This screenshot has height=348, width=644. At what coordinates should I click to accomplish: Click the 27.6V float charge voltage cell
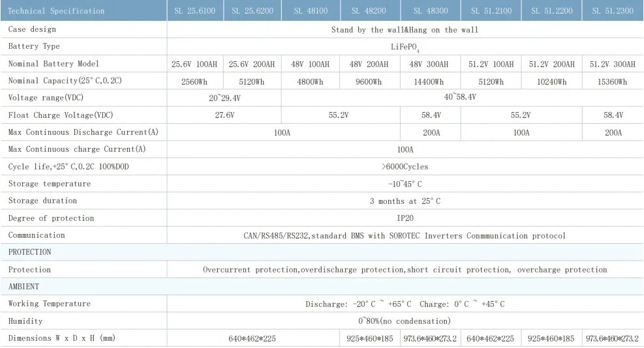tap(224, 115)
